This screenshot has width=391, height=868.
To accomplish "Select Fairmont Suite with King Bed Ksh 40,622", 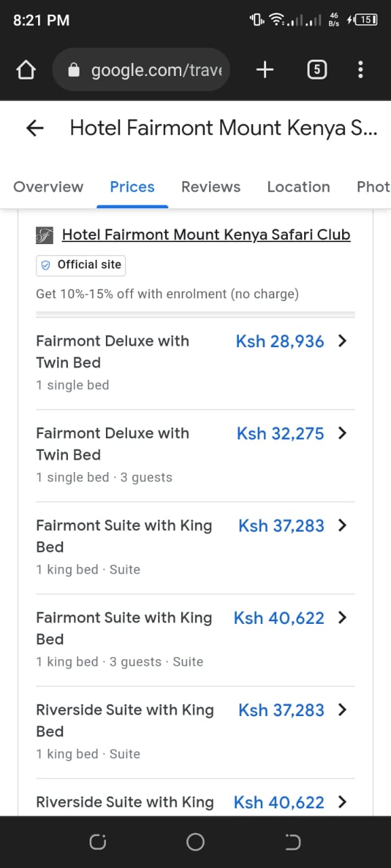I will click(x=195, y=639).
